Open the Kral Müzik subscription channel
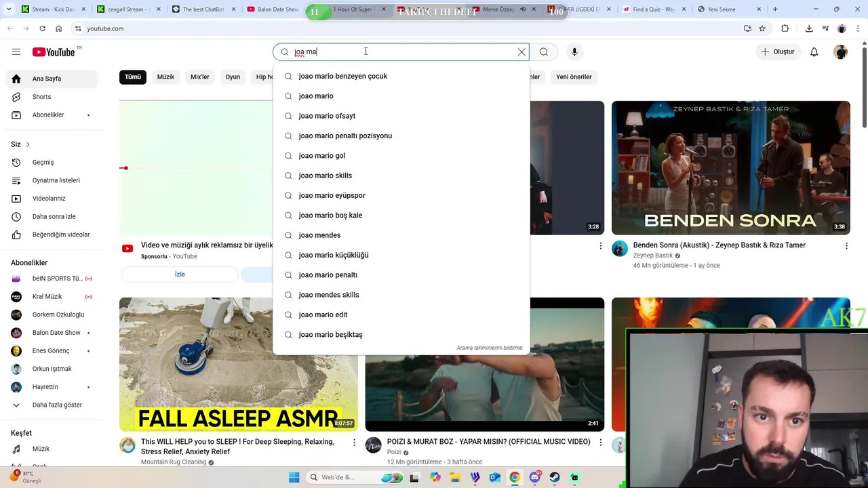The image size is (868, 488). click(52, 297)
